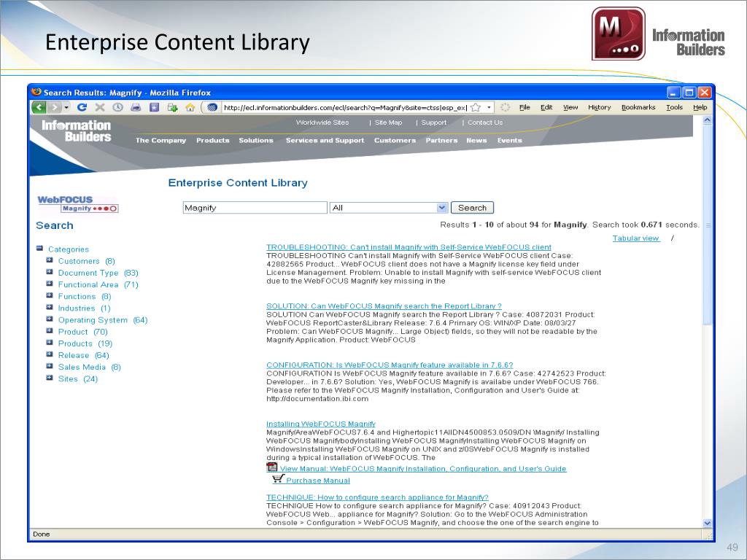Collapse the Categories tree
The width and height of the screenshot is (747, 560).
click(40, 248)
